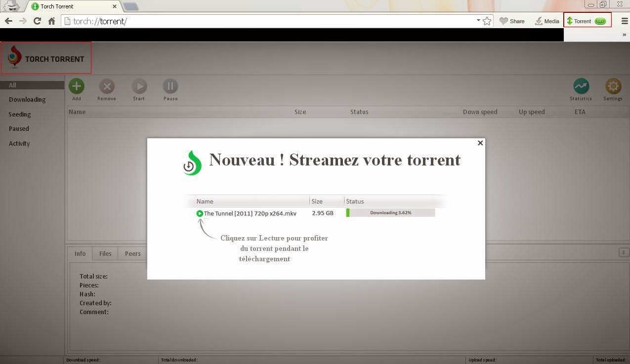
Task: Switch to the Files tab
Action: [105, 253]
